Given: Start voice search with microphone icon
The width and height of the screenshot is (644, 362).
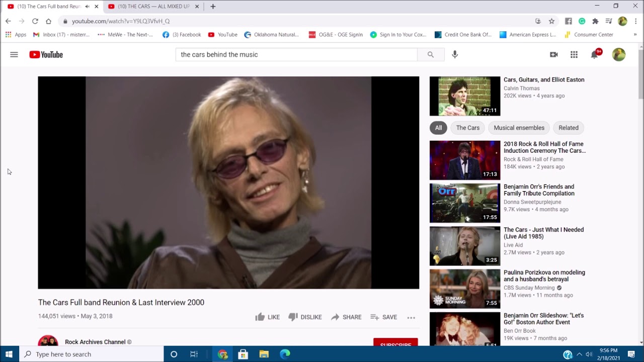Looking at the screenshot, I should coord(455,54).
